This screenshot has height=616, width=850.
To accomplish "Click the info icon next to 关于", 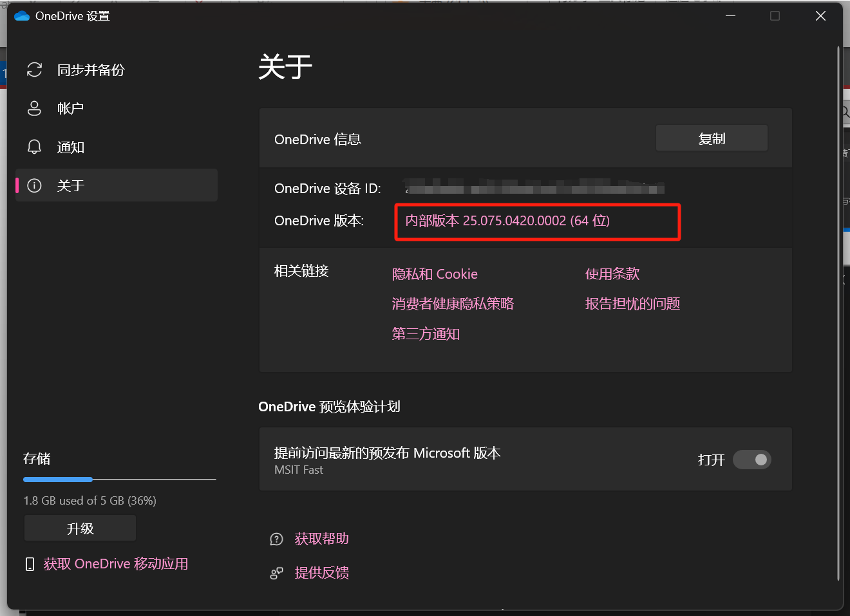I will [34, 185].
